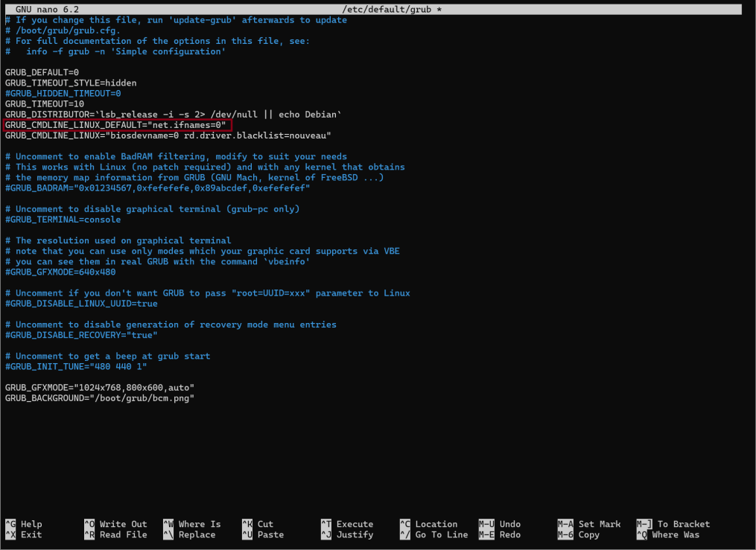Click the #GRUB_GFXMODE=640x480 line

(x=60, y=272)
